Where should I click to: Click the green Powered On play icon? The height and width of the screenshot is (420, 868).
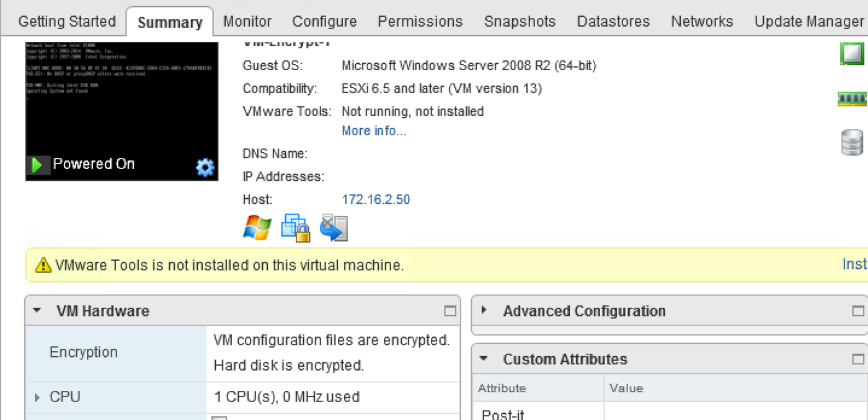38,164
